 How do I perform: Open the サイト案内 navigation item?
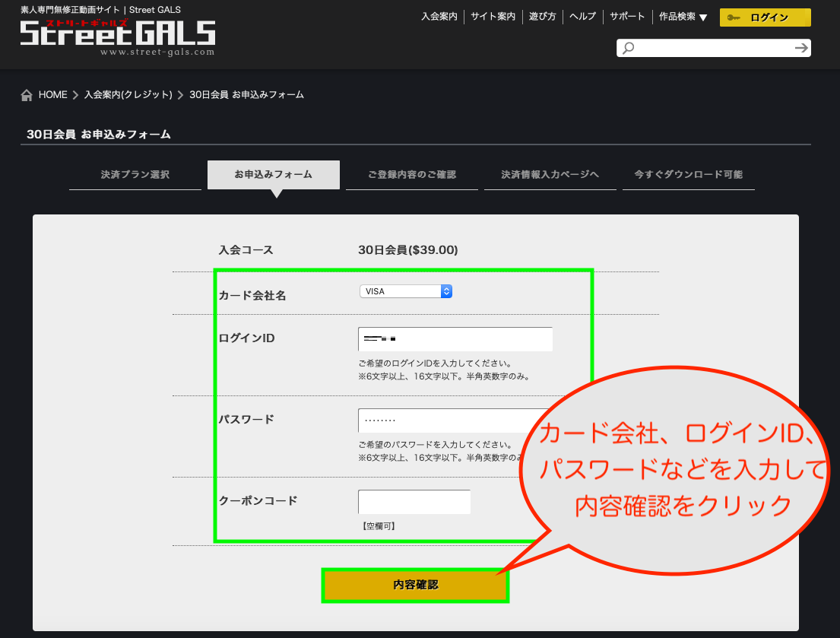tap(493, 17)
